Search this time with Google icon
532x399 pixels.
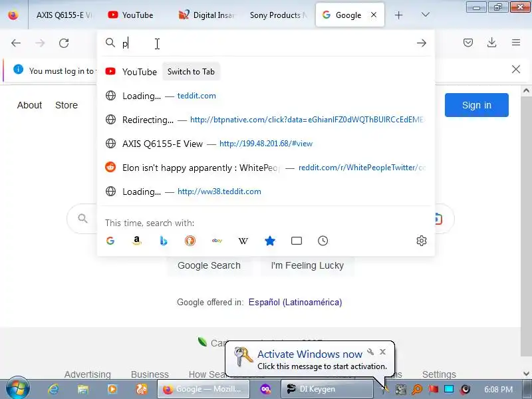click(110, 241)
